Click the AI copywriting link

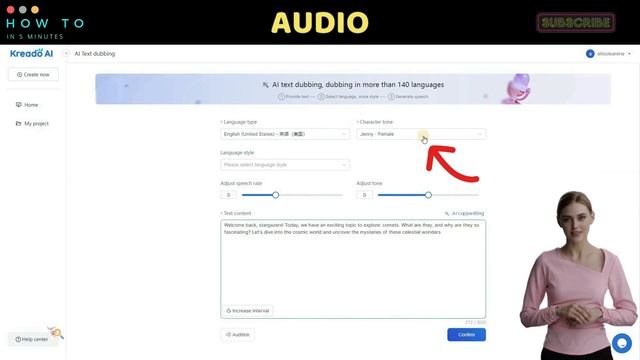[464, 213]
